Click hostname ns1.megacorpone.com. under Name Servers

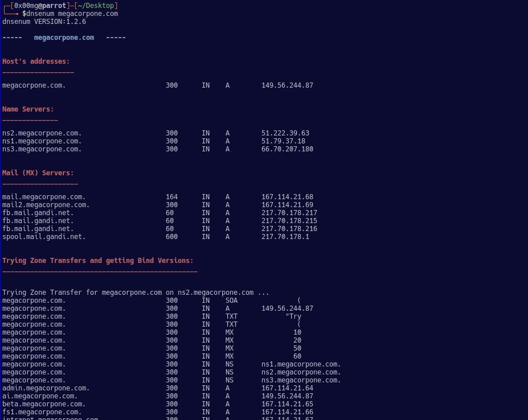point(42,141)
